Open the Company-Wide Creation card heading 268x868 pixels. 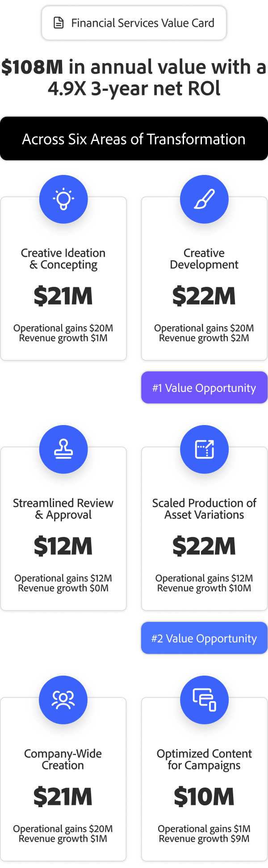pyautogui.click(x=63, y=759)
